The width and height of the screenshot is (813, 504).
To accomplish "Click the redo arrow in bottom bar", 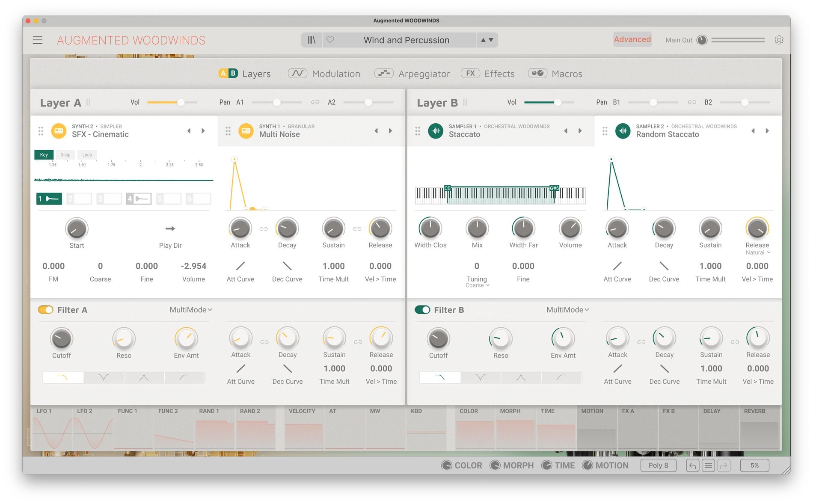I will coord(724,465).
